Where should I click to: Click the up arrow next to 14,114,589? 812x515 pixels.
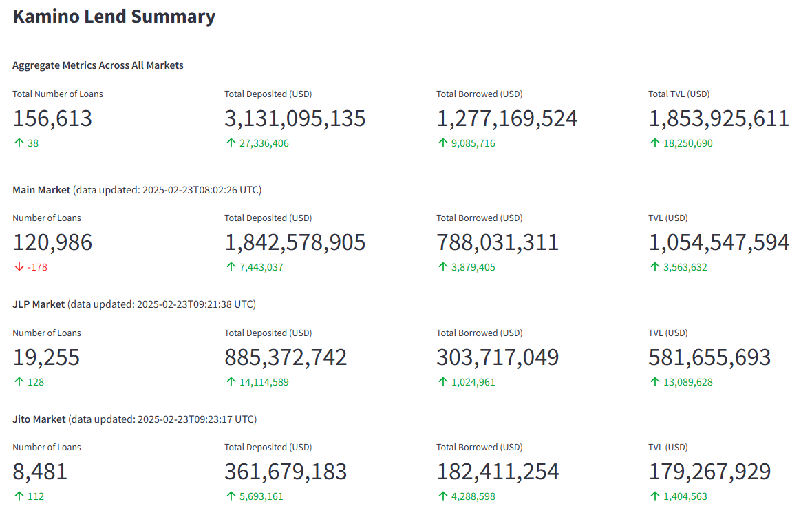point(230,381)
